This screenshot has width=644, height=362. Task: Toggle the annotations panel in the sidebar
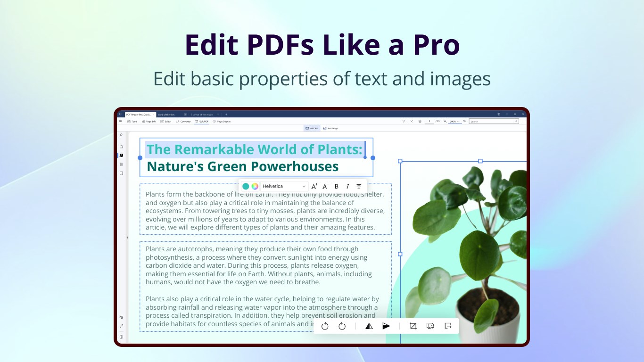coord(121,156)
